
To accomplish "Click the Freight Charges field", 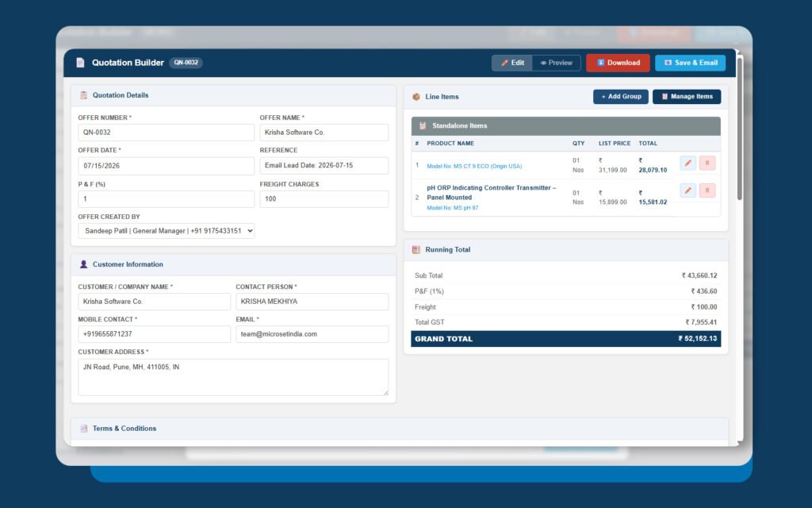I will pyautogui.click(x=324, y=199).
